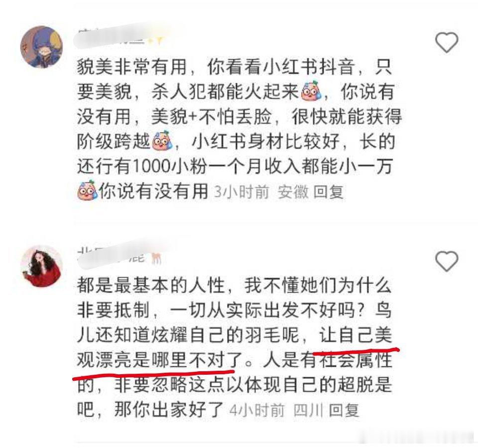Like the comment about 貌美非常有用
The height and width of the screenshot is (448, 478).
coord(446,42)
